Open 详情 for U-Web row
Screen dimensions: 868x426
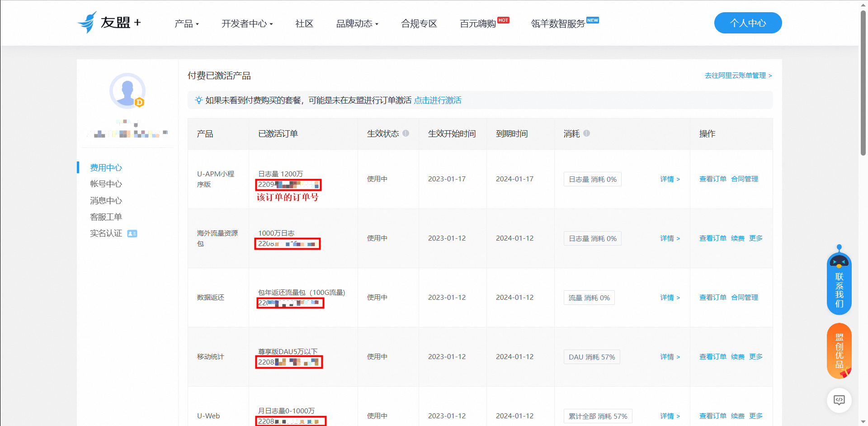(670, 416)
